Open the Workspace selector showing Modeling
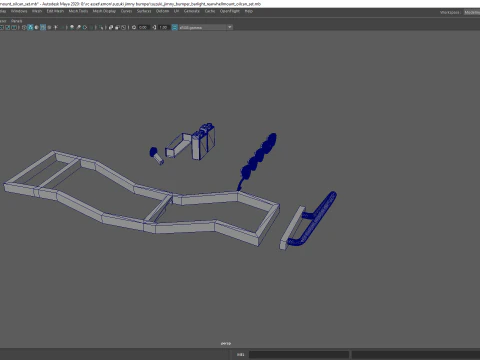 [x=472, y=12]
